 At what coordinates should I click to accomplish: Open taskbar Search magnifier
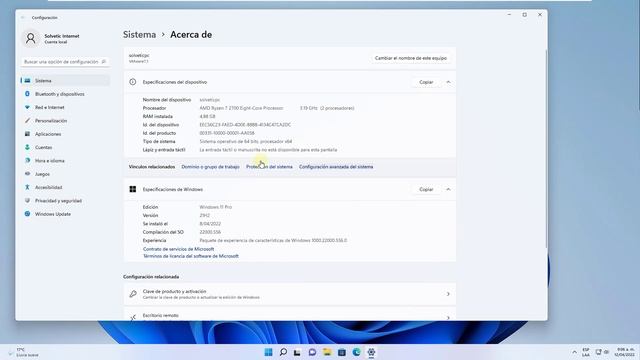(283, 352)
